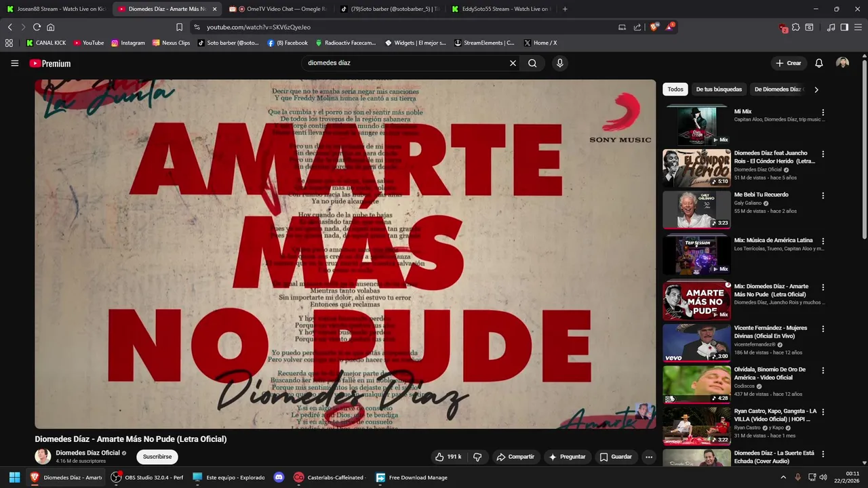Screen dimensions: 868x488
Task: Open Ryan Castro LA VILLA thumbnail
Action: [696, 426]
